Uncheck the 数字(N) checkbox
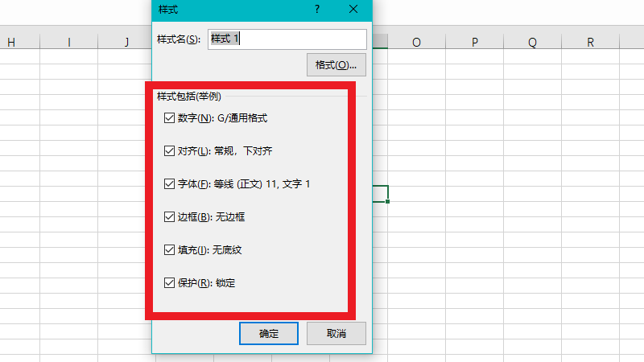 [x=169, y=117]
